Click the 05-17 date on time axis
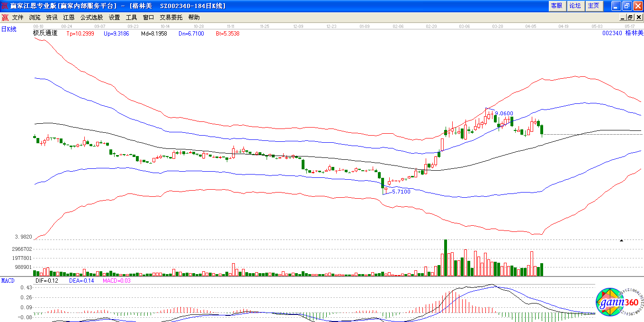This screenshot has height=322, width=644. [x=630, y=27]
